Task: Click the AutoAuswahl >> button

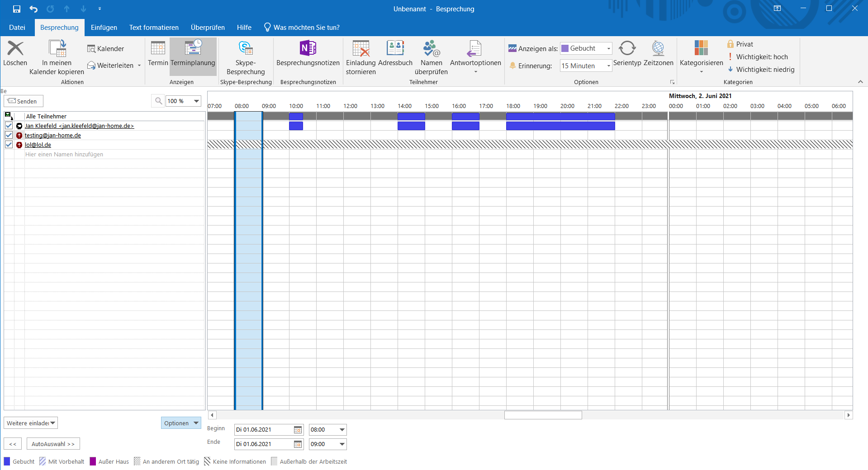Action: point(53,444)
